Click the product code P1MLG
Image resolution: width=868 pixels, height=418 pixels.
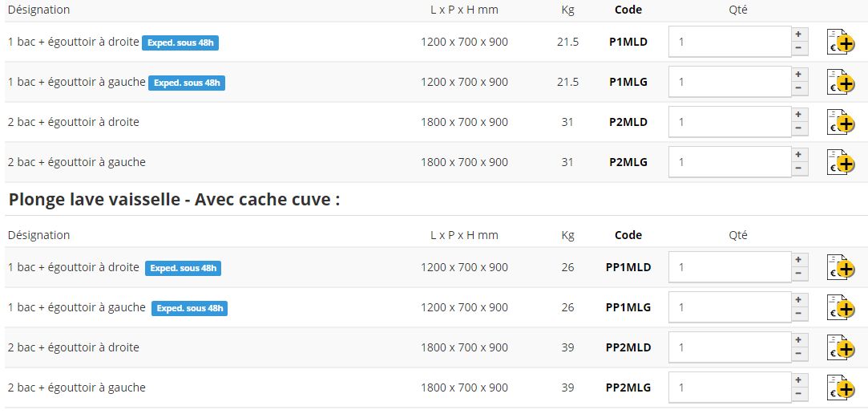(x=628, y=82)
